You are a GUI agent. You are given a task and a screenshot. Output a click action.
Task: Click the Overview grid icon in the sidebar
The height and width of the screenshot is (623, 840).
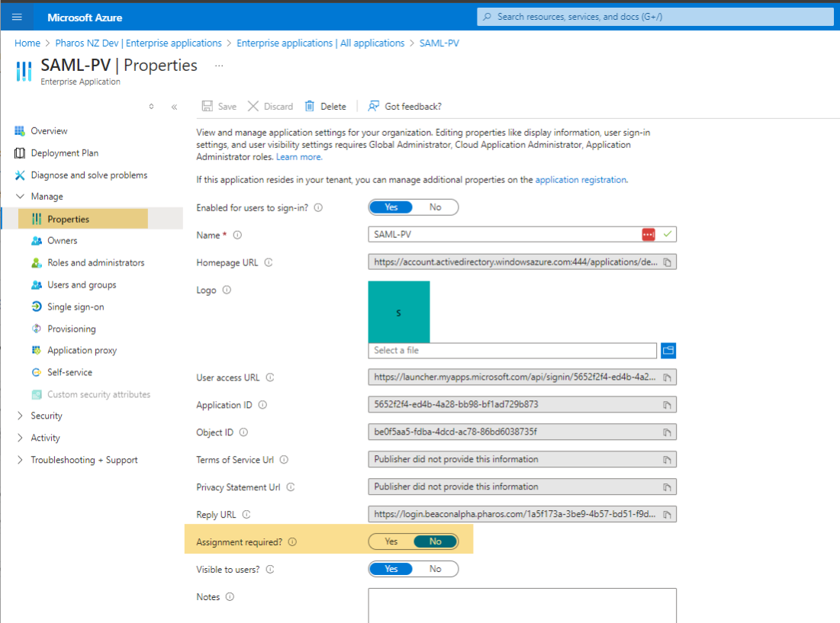(20, 131)
